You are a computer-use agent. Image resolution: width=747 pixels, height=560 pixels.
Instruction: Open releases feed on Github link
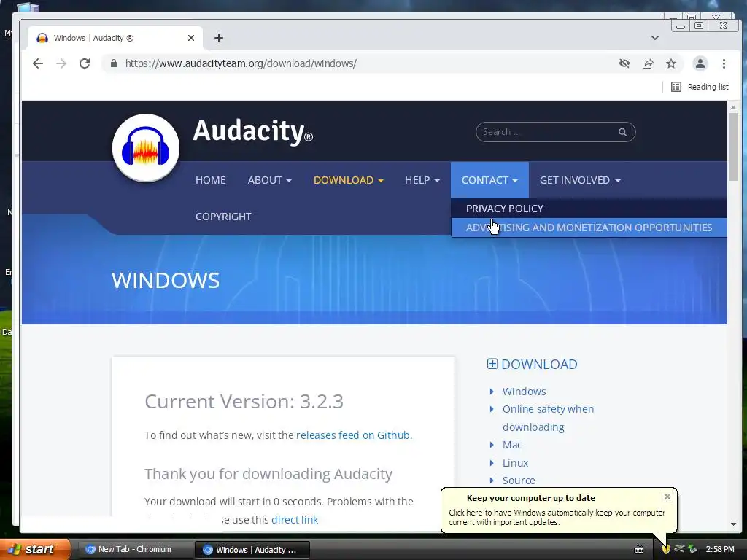tap(353, 435)
